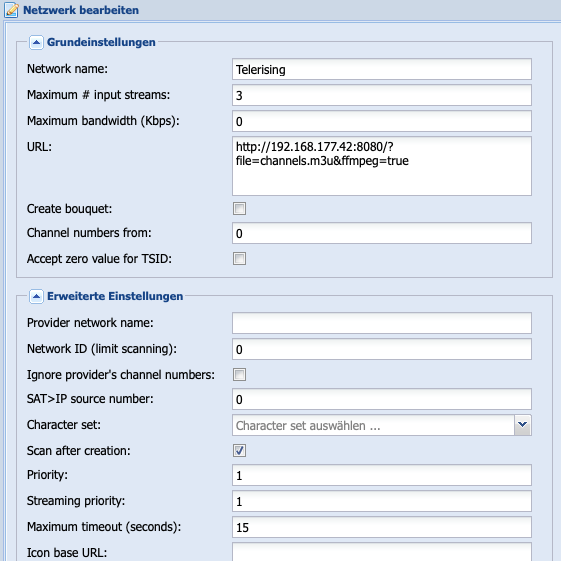The height and width of the screenshot is (561, 561).
Task: Collapse the Grundeinstellungen section
Action: 36,43
